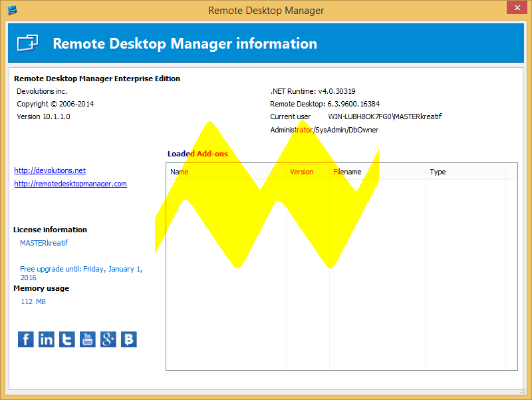Screen dimensions: 532x400
Task: Click the Remote Desktop Manager header logo icon
Action: 28,43
